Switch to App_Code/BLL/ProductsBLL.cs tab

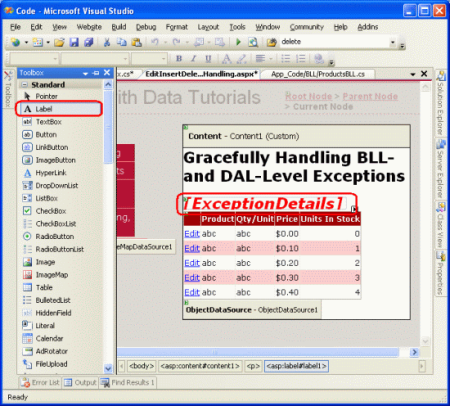click(x=318, y=74)
